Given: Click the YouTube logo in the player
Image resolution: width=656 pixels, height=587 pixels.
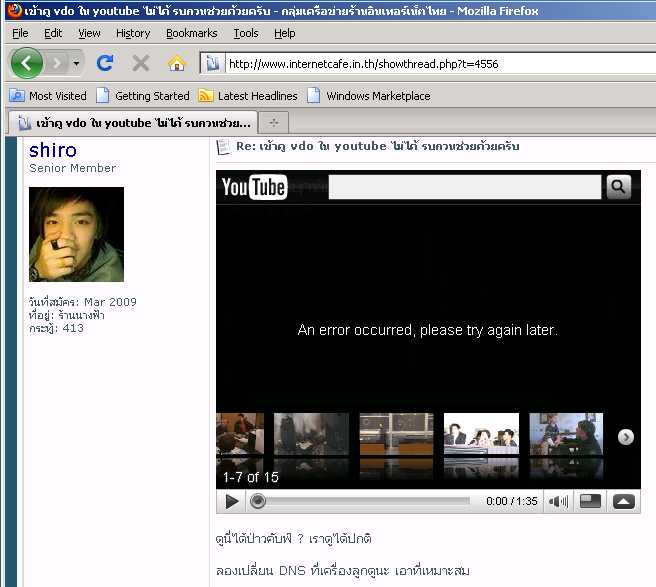Looking at the screenshot, I should (x=254, y=187).
